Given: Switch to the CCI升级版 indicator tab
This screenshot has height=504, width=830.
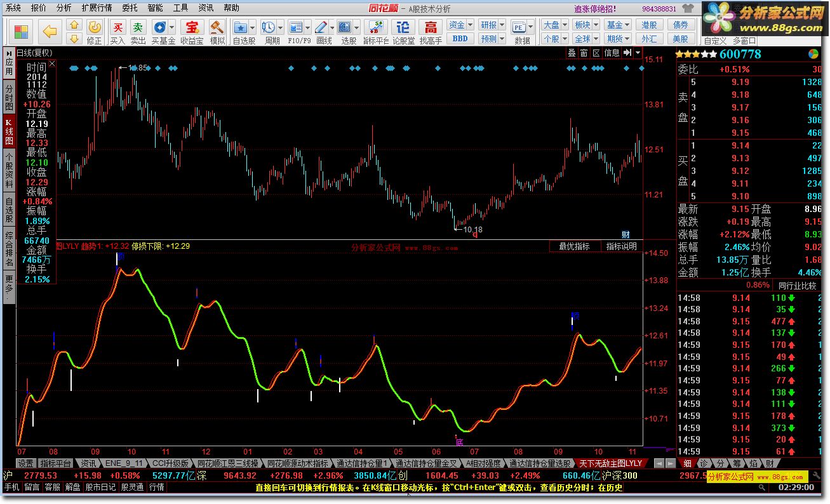Looking at the screenshot, I should click(170, 463).
